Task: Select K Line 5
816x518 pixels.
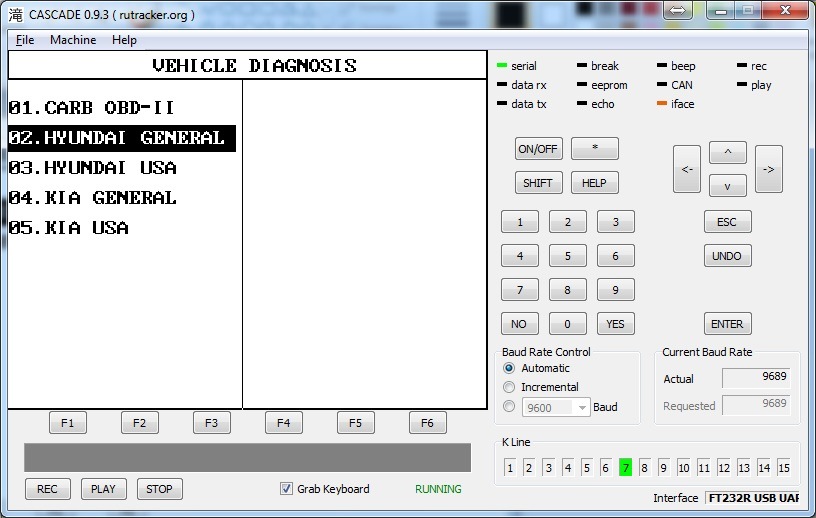Action: (587, 468)
